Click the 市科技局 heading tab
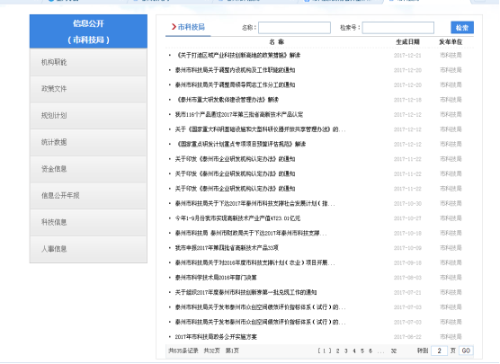 pyautogui.click(x=188, y=27)
